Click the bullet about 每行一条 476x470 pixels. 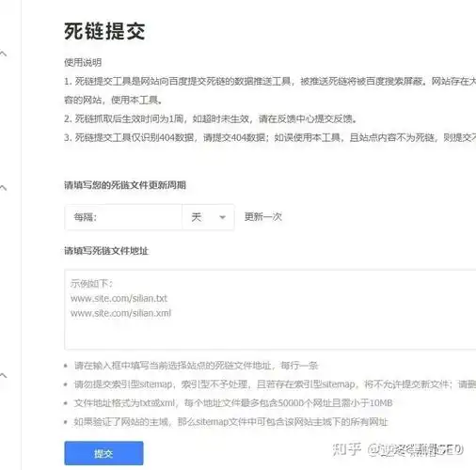[196, 366]
